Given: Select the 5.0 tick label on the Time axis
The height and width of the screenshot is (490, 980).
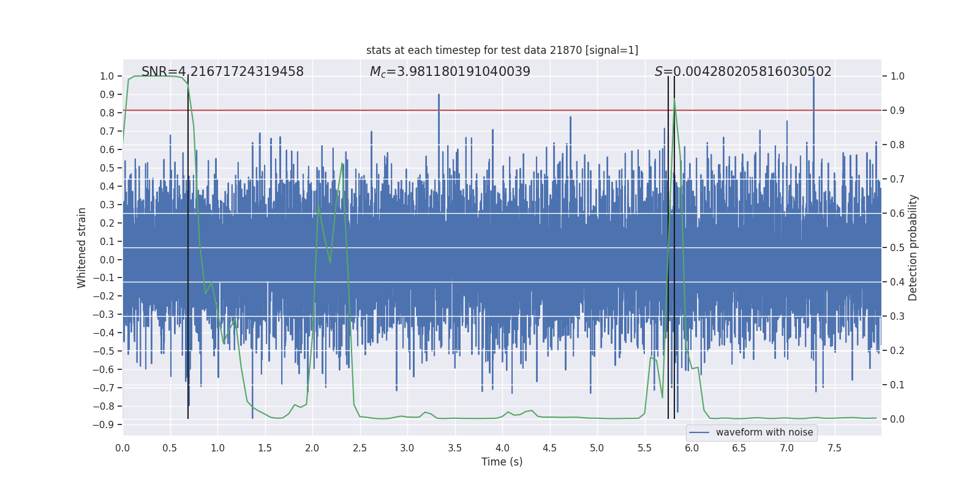Looking at the screenshot, I should pyautogui.click(x=597, y=448).
